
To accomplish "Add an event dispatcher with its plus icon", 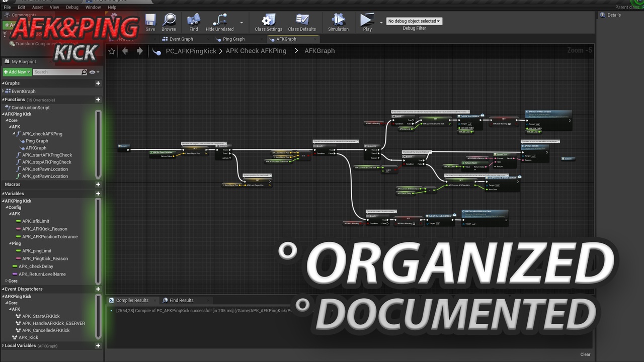I will [x=98, y=289].
